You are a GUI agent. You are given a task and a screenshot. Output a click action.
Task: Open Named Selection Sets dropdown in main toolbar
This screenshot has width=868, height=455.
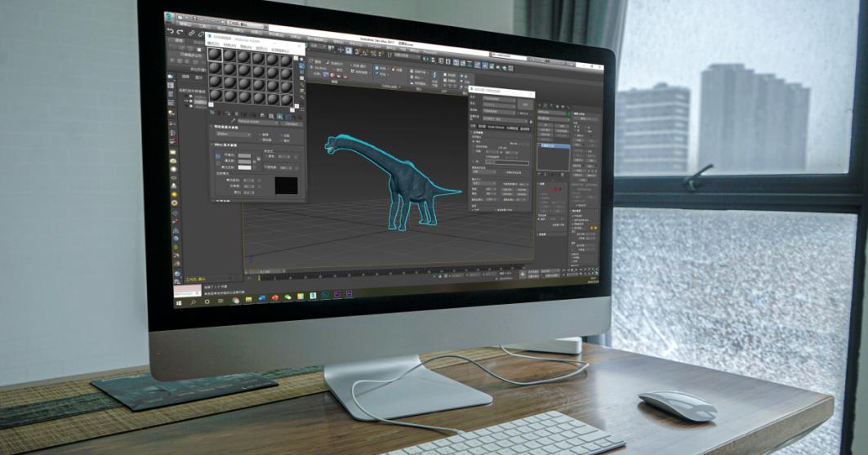click(407, 56)
